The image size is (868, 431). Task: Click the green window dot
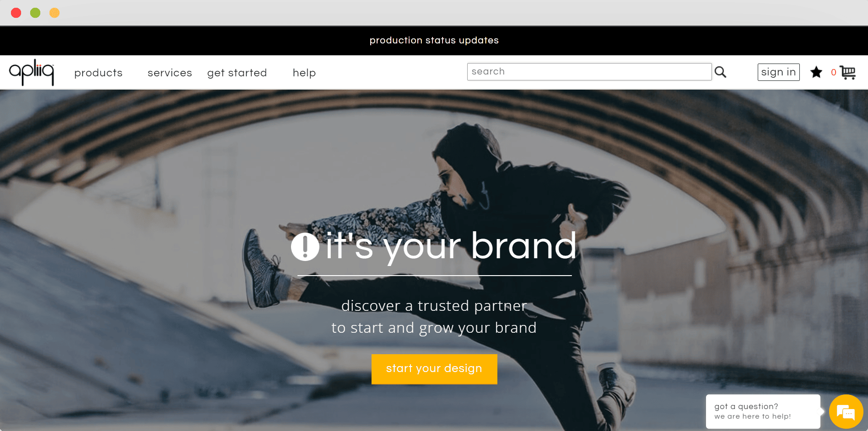[35, 13]
